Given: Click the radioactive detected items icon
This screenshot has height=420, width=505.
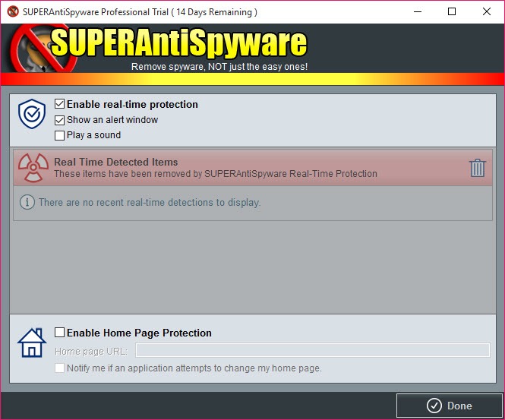Looking at the screenshot, I should [x=33, y=168].
